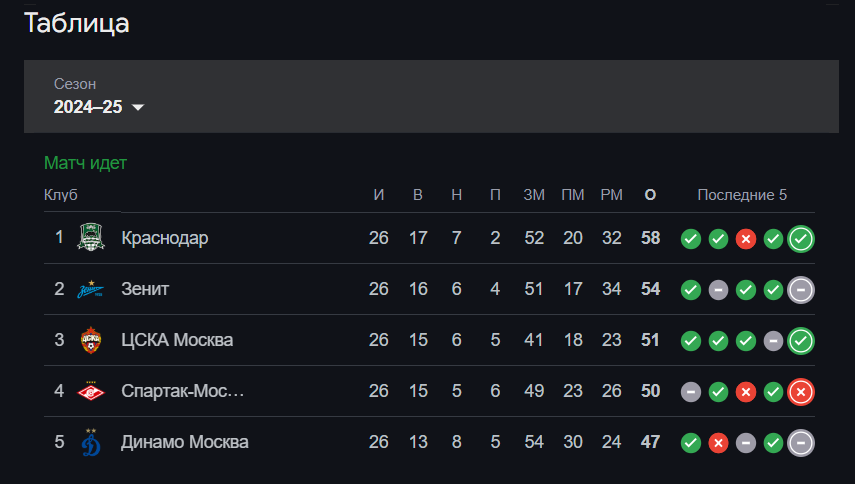Open ЦСКА Москва team link
Viewport: 855px width, 484px height.
pyautogui.click(x=177, y=340)
